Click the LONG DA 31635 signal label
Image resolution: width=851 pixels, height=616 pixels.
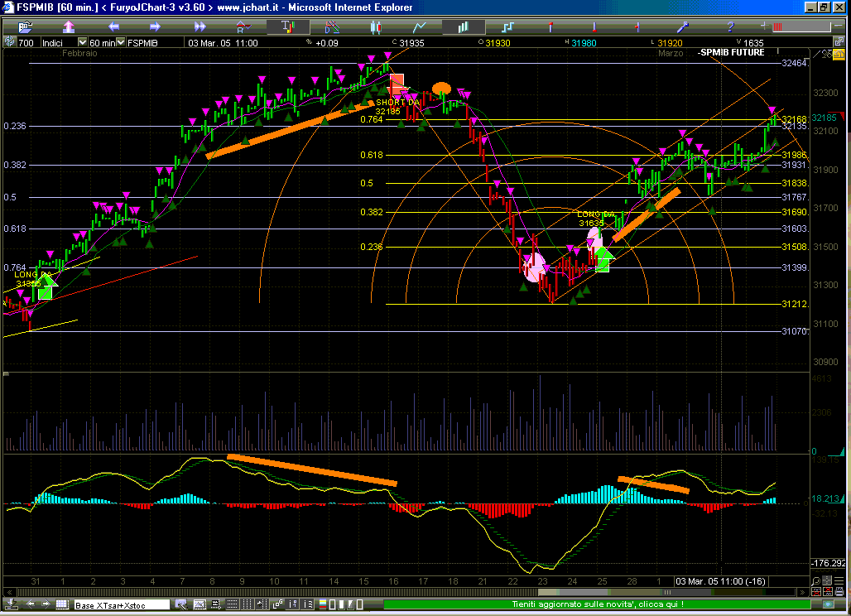pyautogui.click(x=594, y=219)
